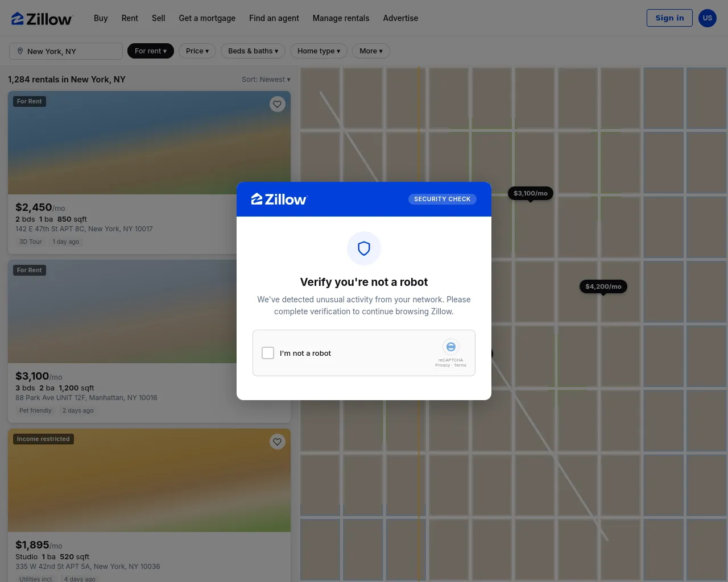Open the $2,450/mo listing photo
This screenshot has width=728, height=582.
coord(149,143)
